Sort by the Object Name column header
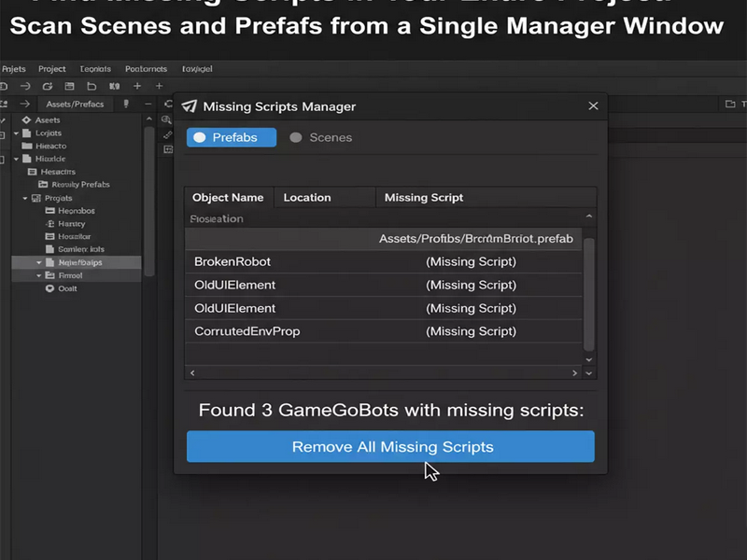This screenshot has width=747, height=560. point(228,197)
